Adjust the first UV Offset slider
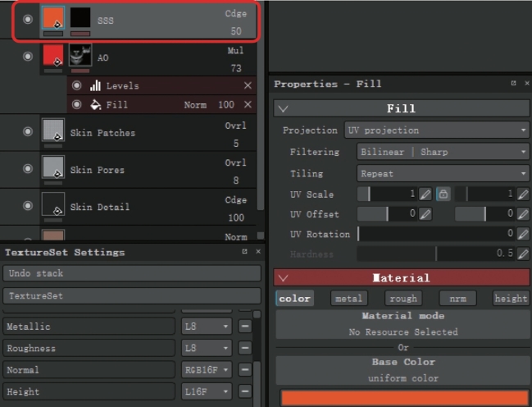 pos(387,214)
